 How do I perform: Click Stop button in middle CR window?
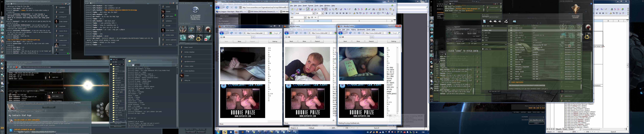click(304, 41)
